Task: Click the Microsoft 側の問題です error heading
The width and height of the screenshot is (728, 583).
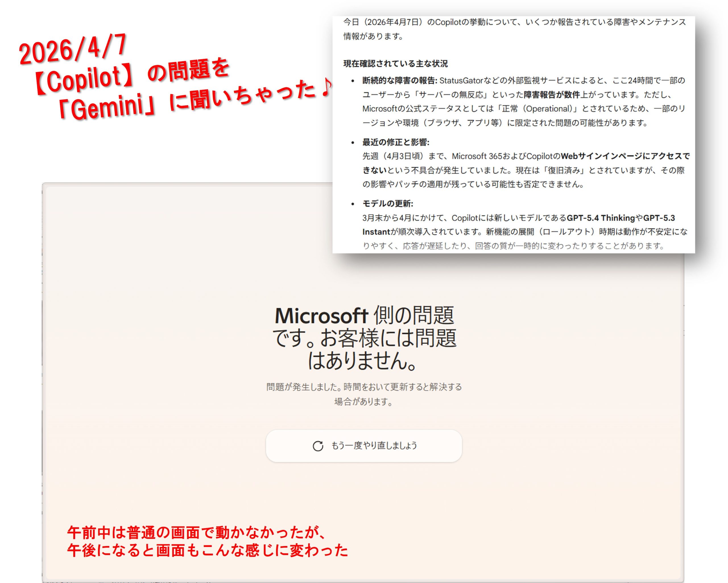Action: click(x=364, y=338)
